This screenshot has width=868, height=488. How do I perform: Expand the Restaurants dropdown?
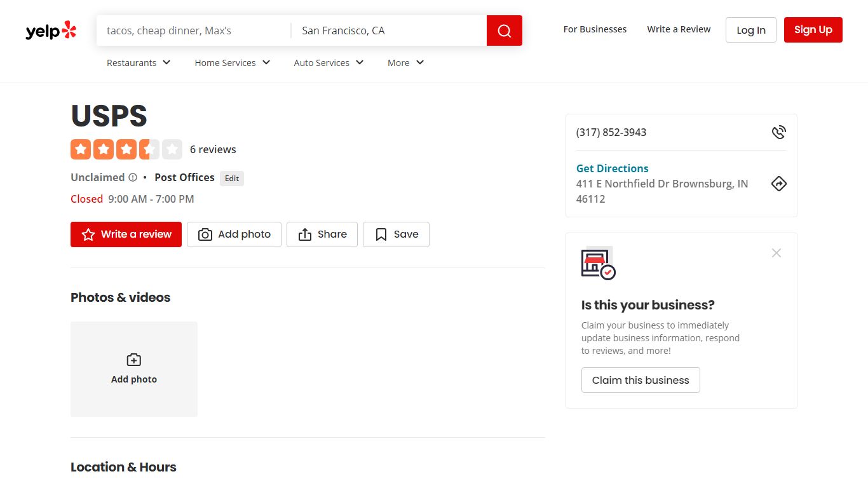139,63
